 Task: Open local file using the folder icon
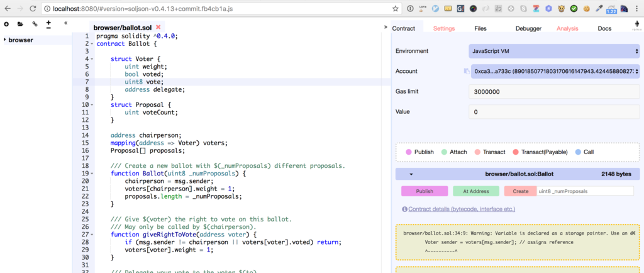[20, 25]
